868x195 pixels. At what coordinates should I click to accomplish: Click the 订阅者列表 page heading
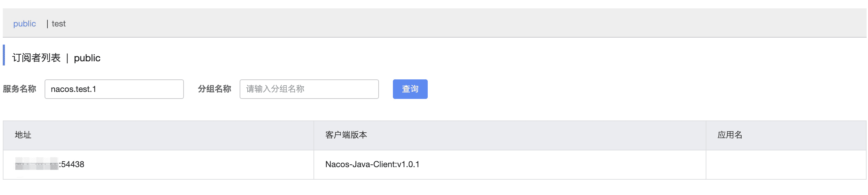click(x=37, y=58)
